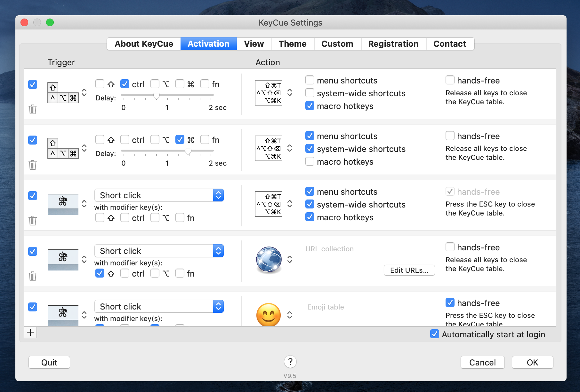Adjust the delay slider in ctrl row
This screenshot has width=580, height=392.
point(157,96)
